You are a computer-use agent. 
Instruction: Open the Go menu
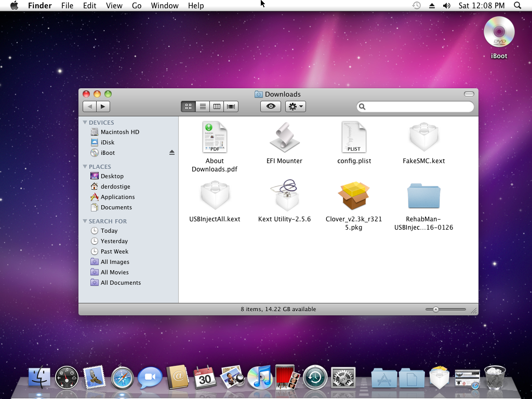pyautogui.click(x=137, y=6)
